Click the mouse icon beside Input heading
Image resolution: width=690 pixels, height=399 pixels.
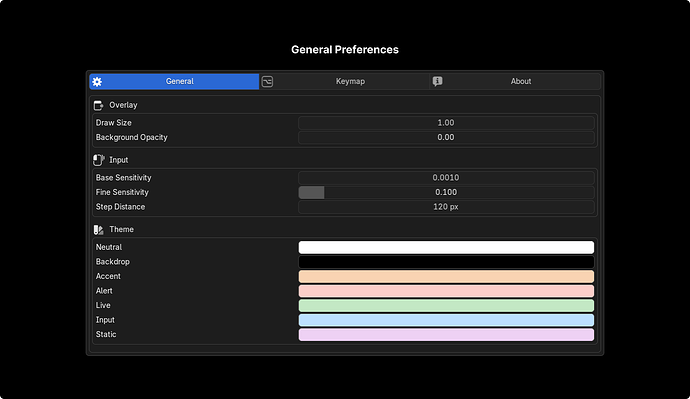pos(99,160)
